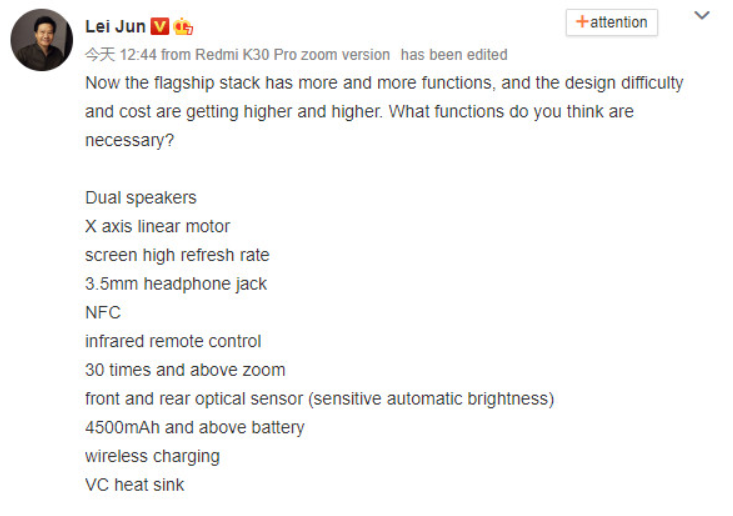Click the orange V verified badge
This screenshot has width=733, height=516.
(x=159, y=26)
